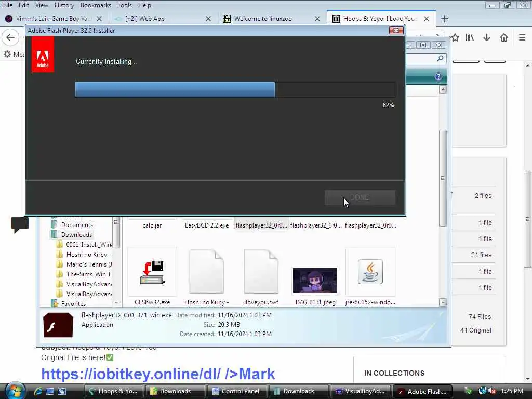Viewport: 532px width, 399px height.
Task: Close the Hoops & Yoyo tab
Action: click(427, 19)
